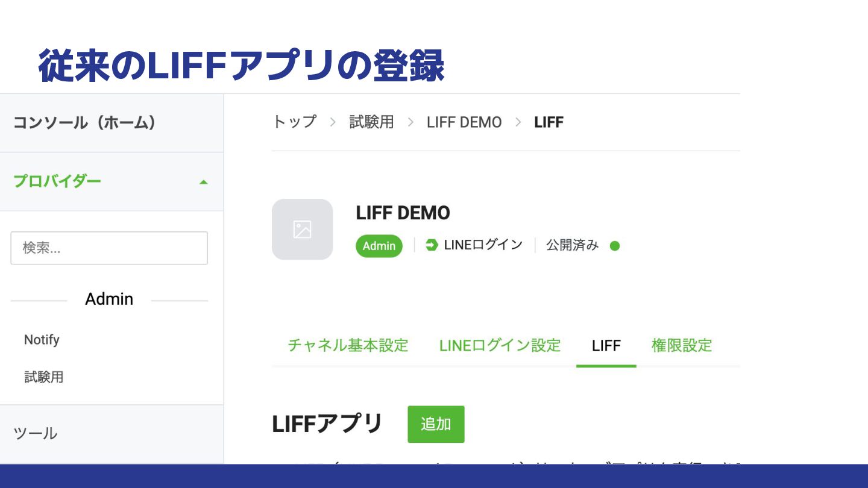Switch to the LINEログイン設定 tab
Viewport: 868px width, 488px height.
[x=500, y=345]
